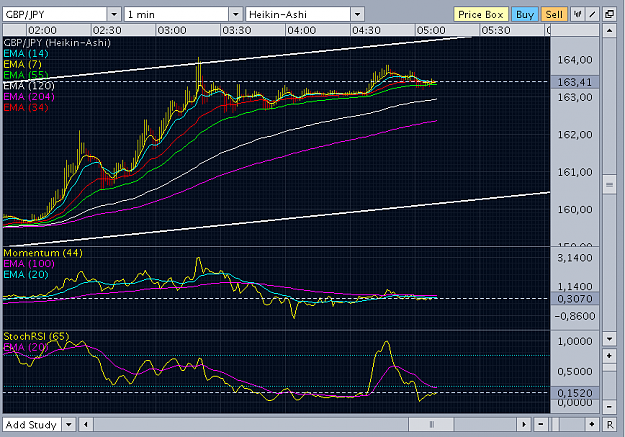This screenshot has height=437, width=625.
Task: Select the EMA (14) legend label
Action: 26,53
